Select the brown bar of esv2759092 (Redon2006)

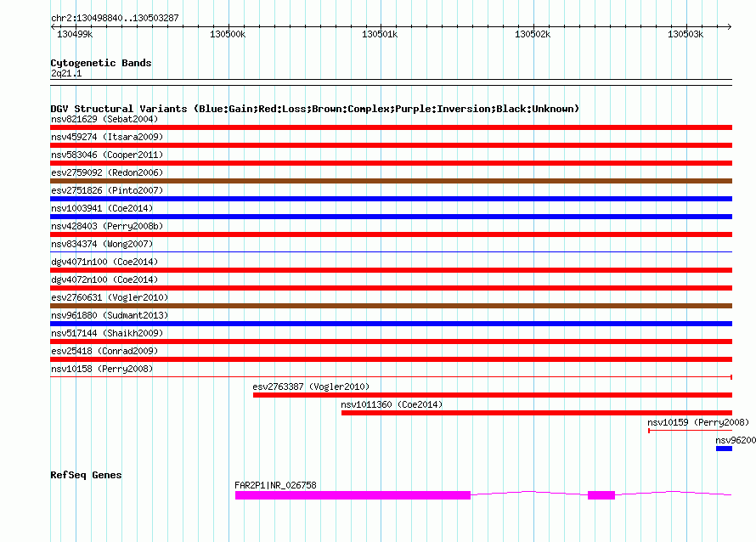pos(391,181)
